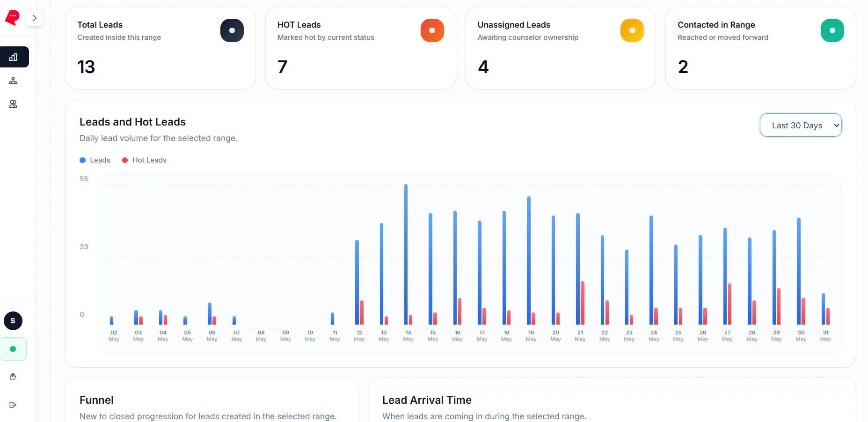
Task: Click the 29 y-axis label
Action: (x=84, y=247)
